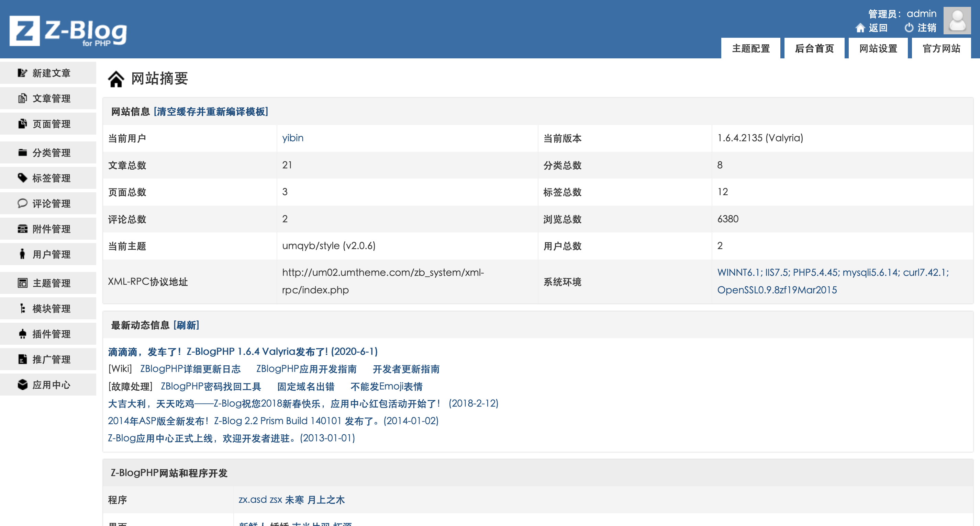
Task: Open the 主题配置 tab
Action: tap(750, 48)
